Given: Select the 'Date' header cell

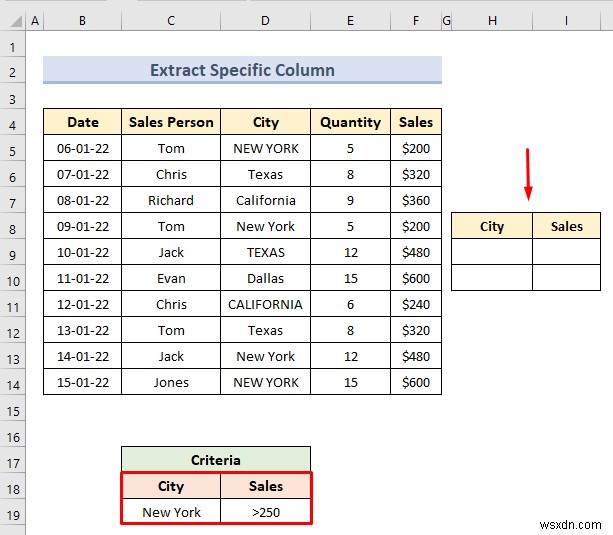Looking at the screenshot, I should [x=82, y=122].
